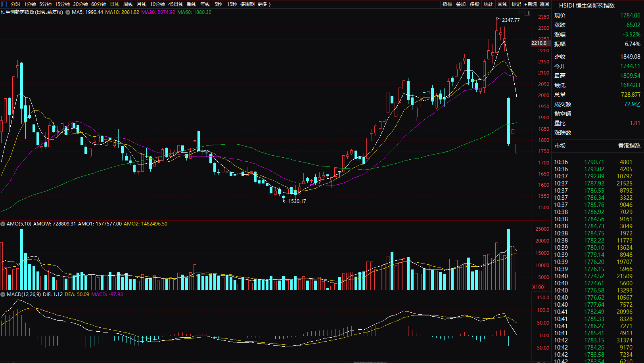Open the MACD indicator dropdown arrow
Viewport: 644px width, 363px height.
pyautogui.click(x=3, y=294)
